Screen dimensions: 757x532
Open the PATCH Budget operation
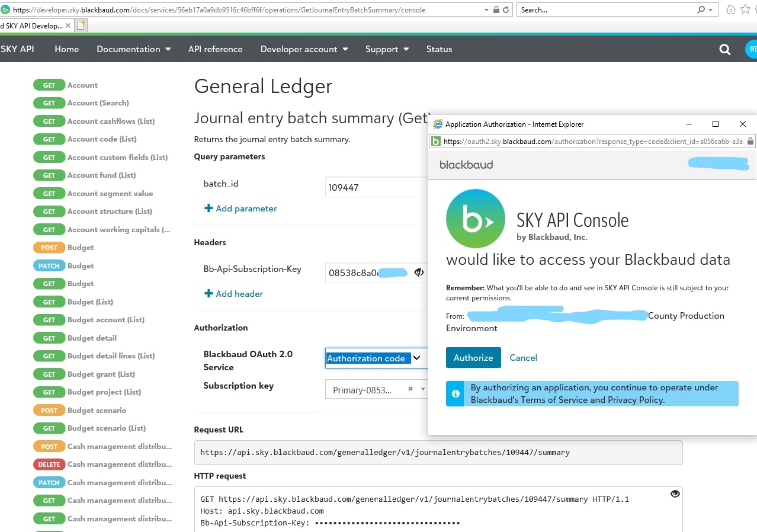[x=63, y=266]
